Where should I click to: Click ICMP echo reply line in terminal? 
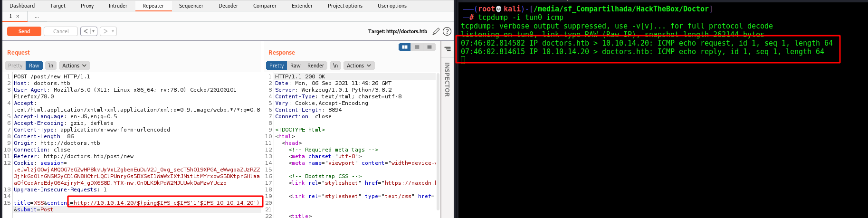pos(642,52)
